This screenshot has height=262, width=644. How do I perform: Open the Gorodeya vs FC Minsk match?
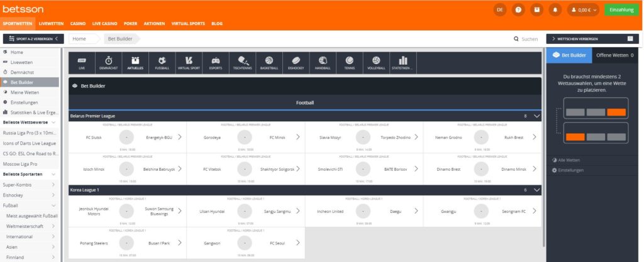point(246,138)
